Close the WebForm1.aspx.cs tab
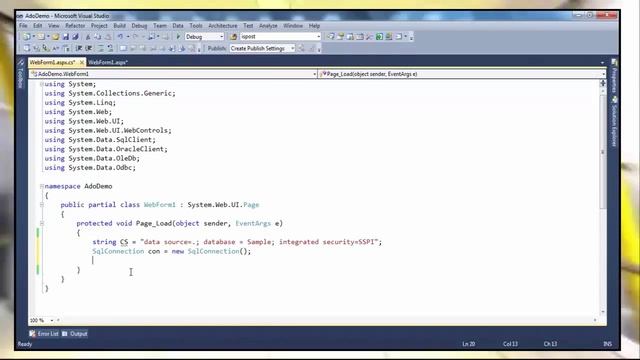Screen dimensions: 640x360 click(82, 62)
